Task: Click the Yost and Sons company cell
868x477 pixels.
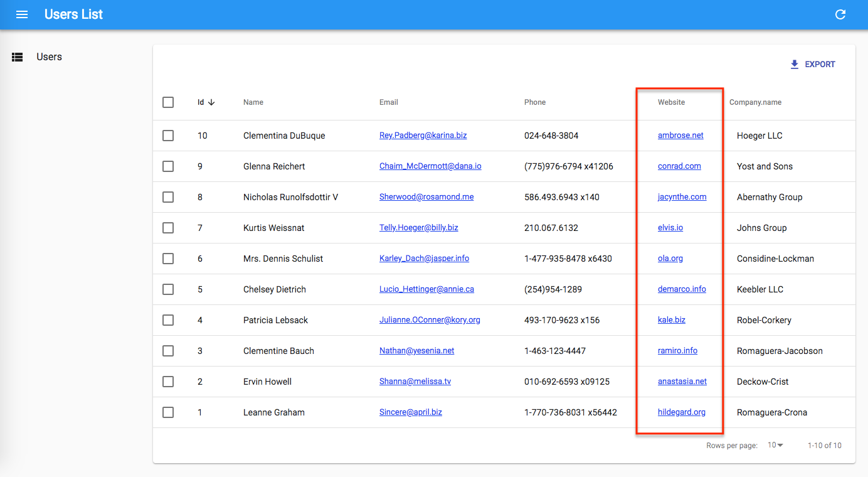Action: [765, 166]
